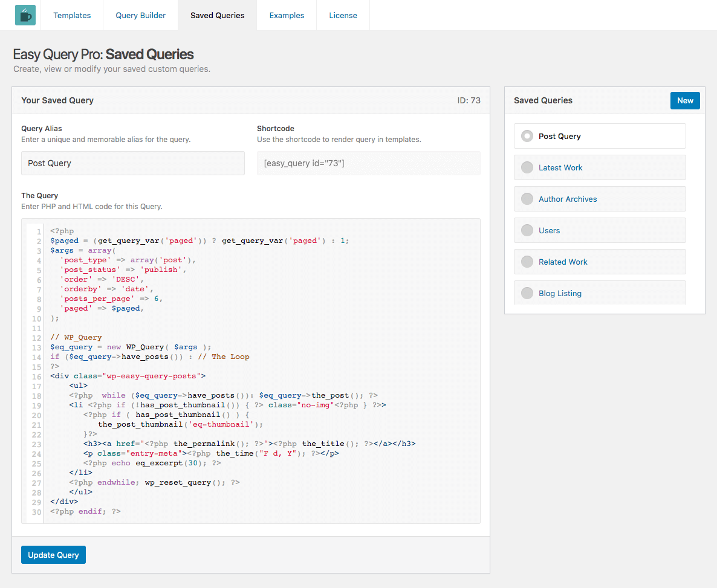Click the Easy Query coffee cup logo

25,15
